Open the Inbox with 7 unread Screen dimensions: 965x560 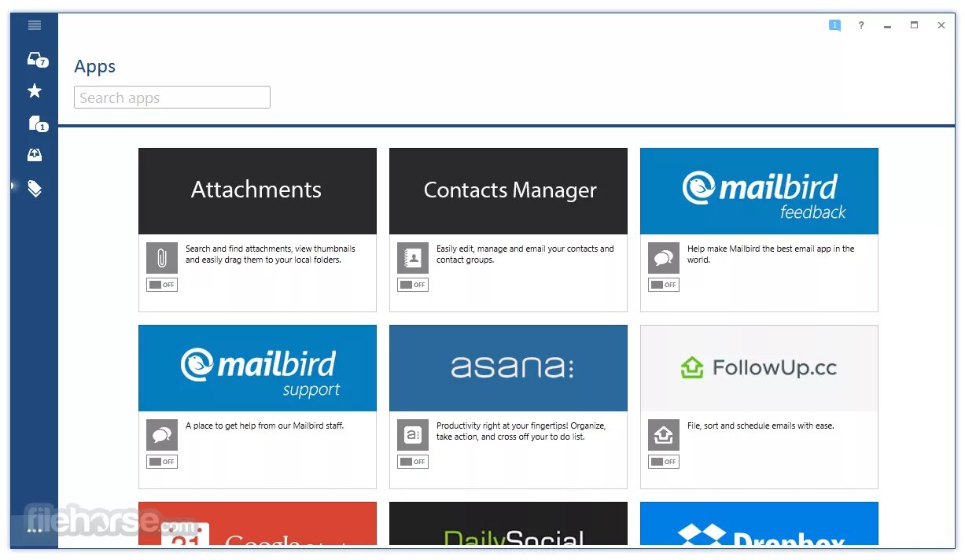pos(37,59)
